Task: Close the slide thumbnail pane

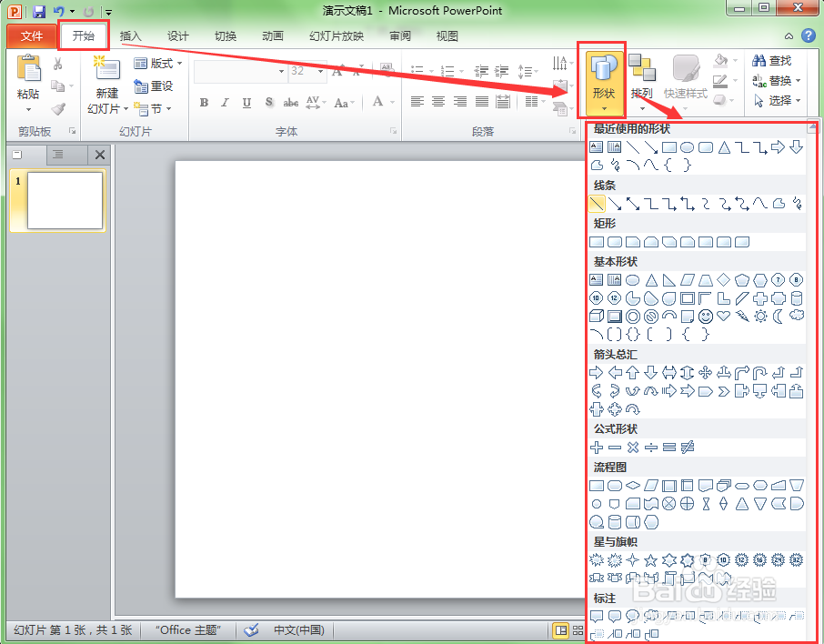Action: coord(100,155)
